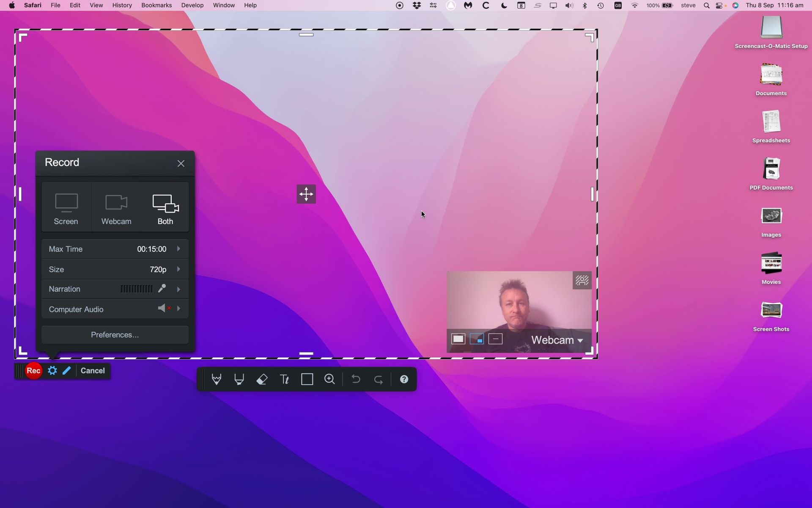Open Webcam source dropdown
The height and width of the screenshot is (508, 812).
[556, 340]
